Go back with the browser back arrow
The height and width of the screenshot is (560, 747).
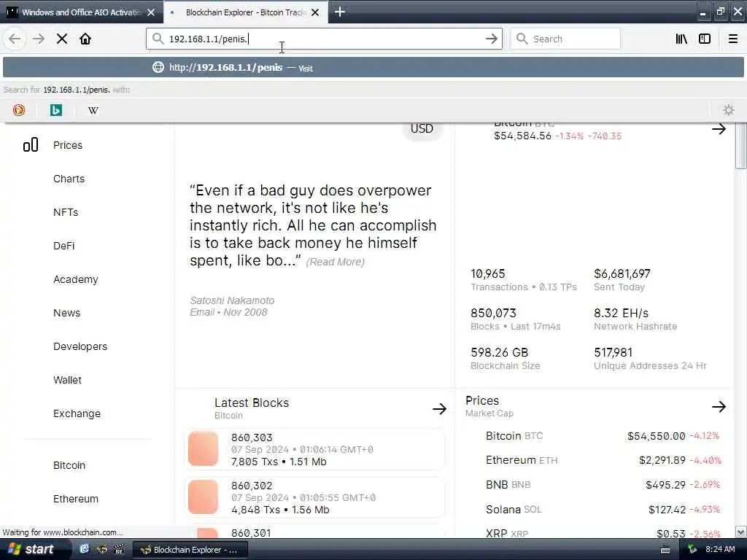[x=15, y=39]
